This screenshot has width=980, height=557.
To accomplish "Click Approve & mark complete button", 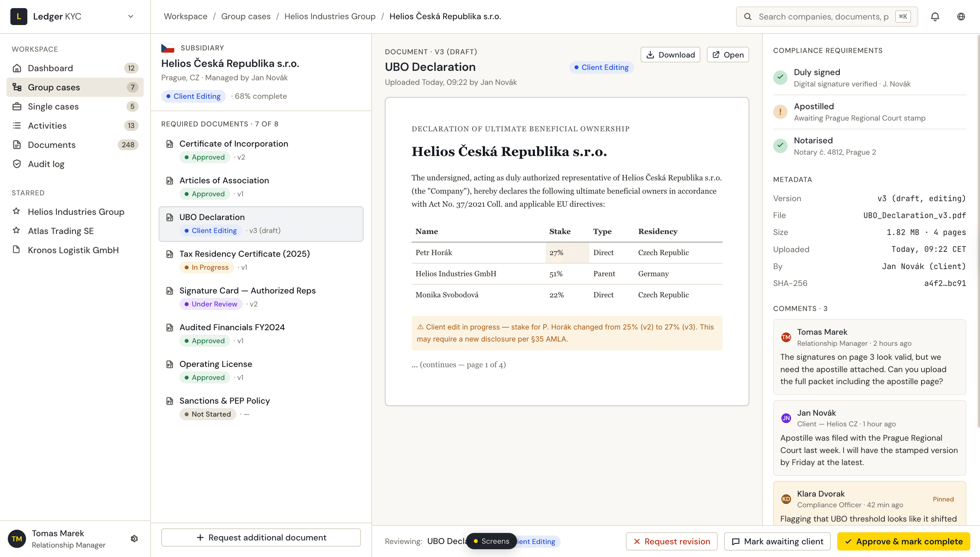I will click(903, 541).
